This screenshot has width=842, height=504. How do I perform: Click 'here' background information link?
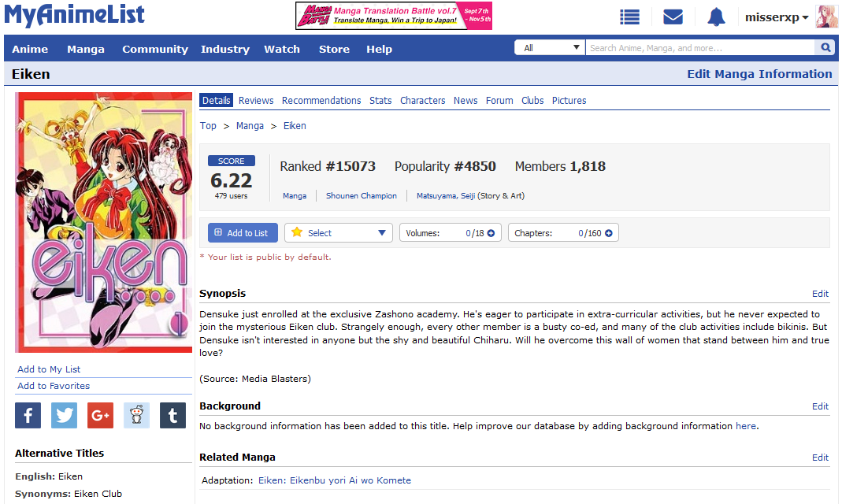click(746, 426)
